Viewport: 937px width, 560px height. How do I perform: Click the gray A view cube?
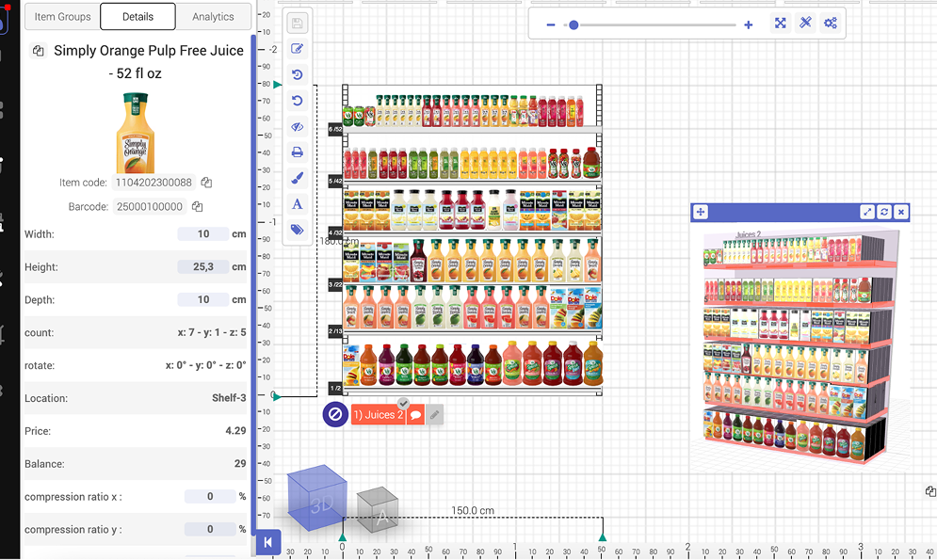[378, 510]
